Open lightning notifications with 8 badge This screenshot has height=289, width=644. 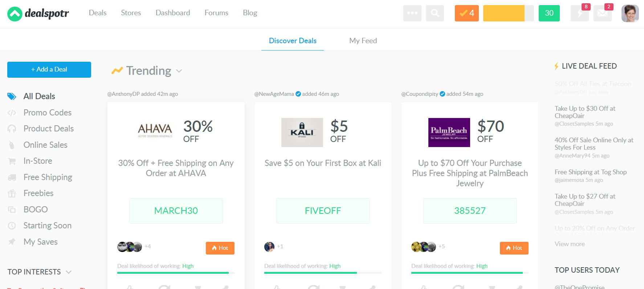pyautogui.click(x=579, y=13)
